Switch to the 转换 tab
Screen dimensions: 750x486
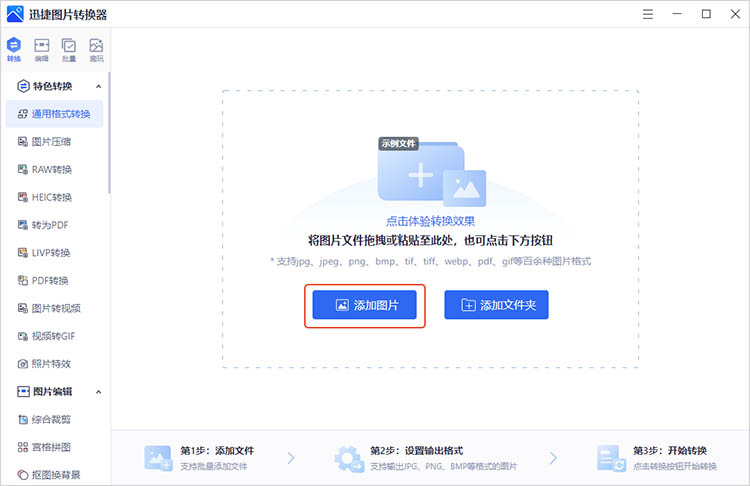pos(14,49)
